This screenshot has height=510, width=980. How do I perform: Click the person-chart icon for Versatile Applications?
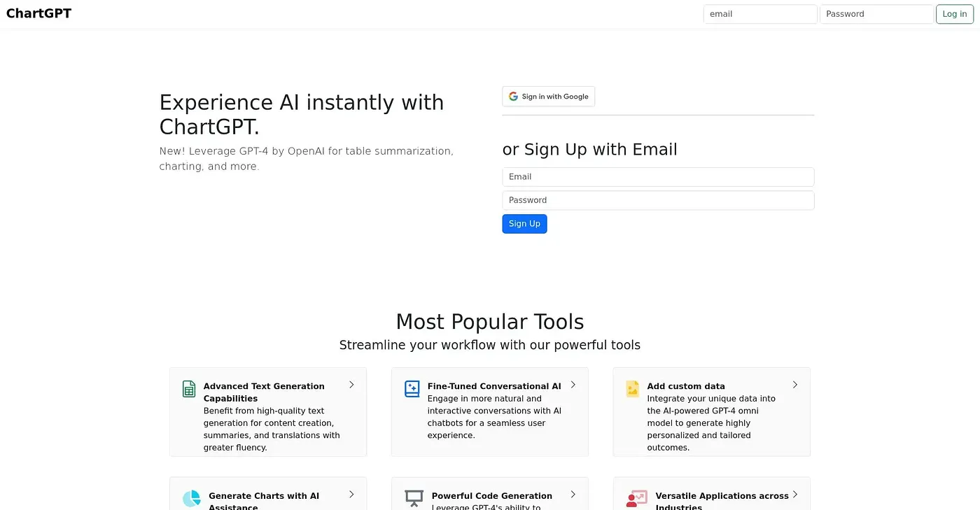(636, 500)
